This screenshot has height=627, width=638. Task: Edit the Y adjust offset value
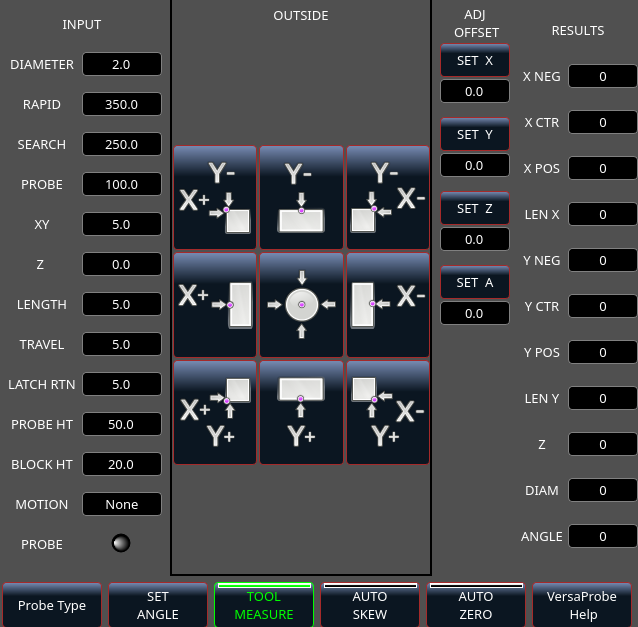coord(475,165)
